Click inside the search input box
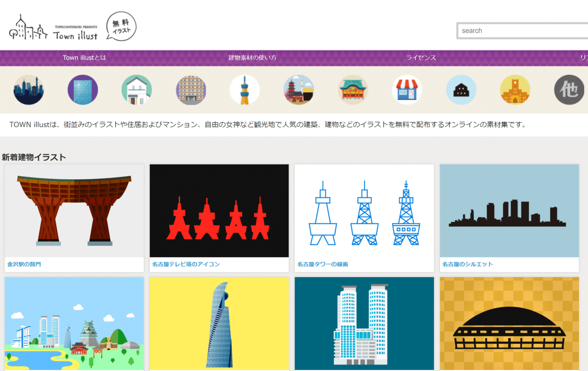The width and height of the screenshot is (588, 371). 522,30
